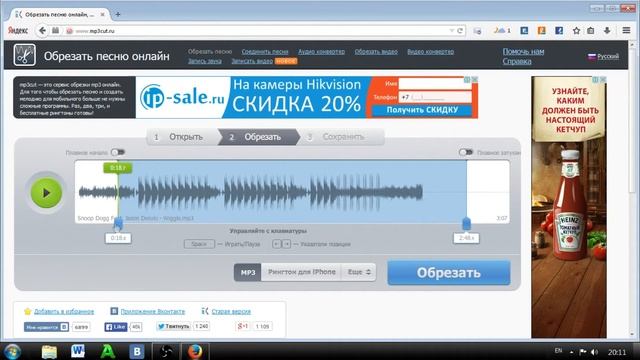Click the Facebook toolbar extension icon

[x=559, y=31]
